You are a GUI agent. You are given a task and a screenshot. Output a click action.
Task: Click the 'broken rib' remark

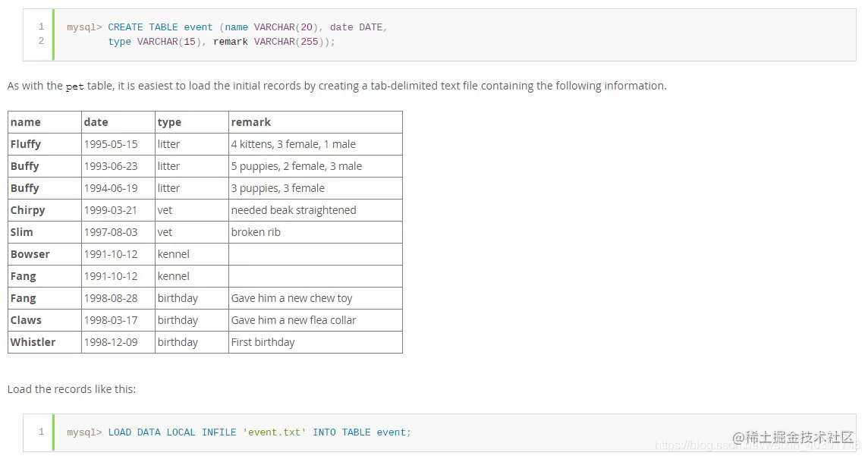(256, 232)
